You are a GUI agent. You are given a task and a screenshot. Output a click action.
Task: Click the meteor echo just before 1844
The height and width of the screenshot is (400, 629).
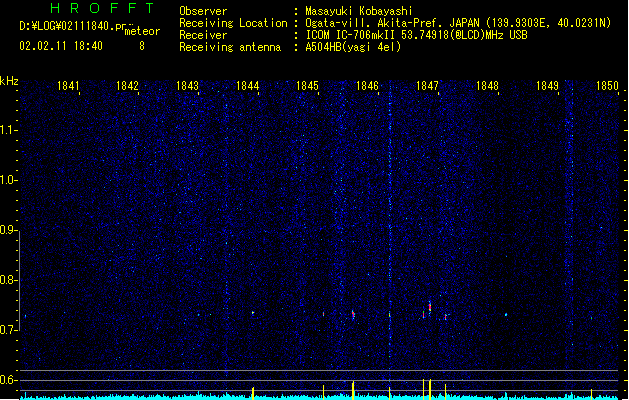pyautogui.click(x=253, y=313)
